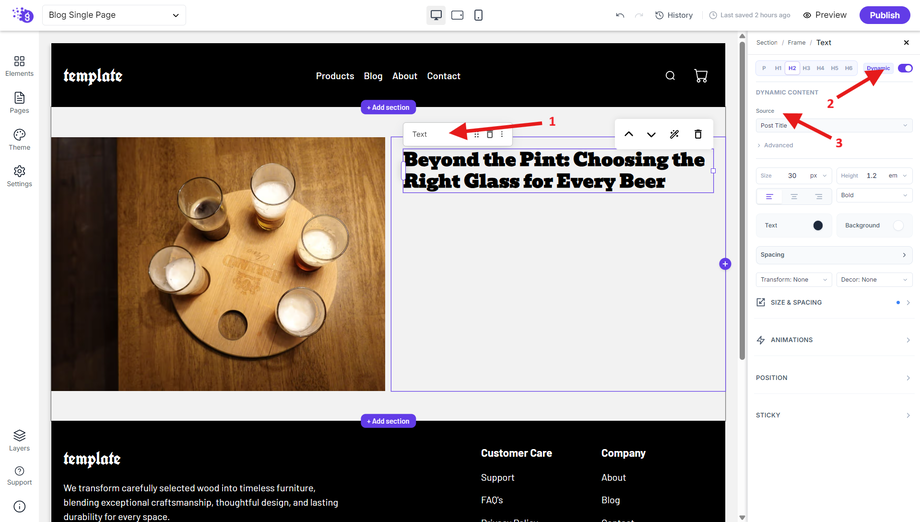This screenshot has width=920, height=522.
Task: Go to Frame in the breadcrumb
Action: pos(796,42)
